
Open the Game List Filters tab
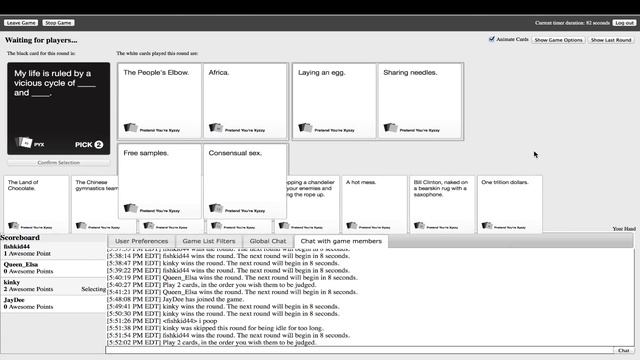(x=209, y=241)
